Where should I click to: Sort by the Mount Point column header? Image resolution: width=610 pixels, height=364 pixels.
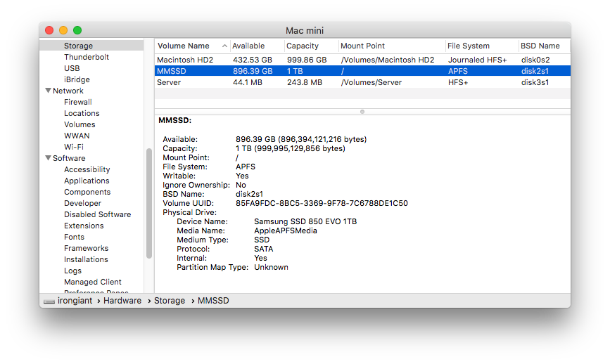tap(392, 46)
